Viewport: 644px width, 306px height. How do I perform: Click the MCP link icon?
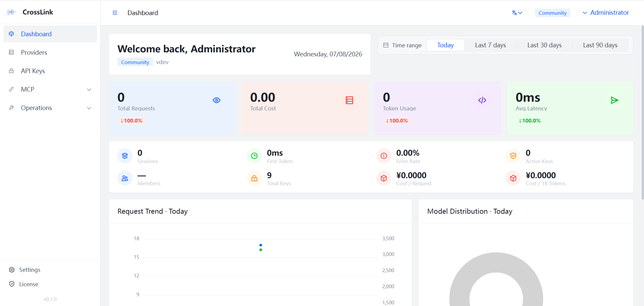click(x=11, y=89)
